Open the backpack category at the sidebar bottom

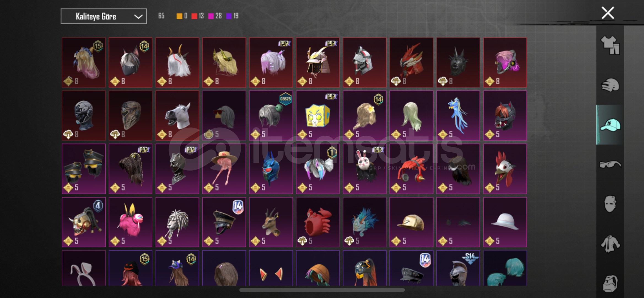click(x=610, y=283)
